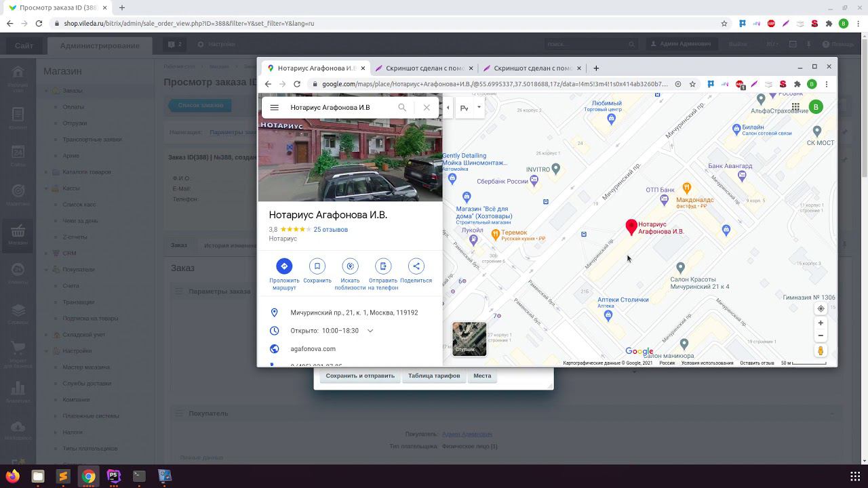This screenshot has height=488, width=868.
Task: Expand the Складской учет tree node
Action: [47, 335]
